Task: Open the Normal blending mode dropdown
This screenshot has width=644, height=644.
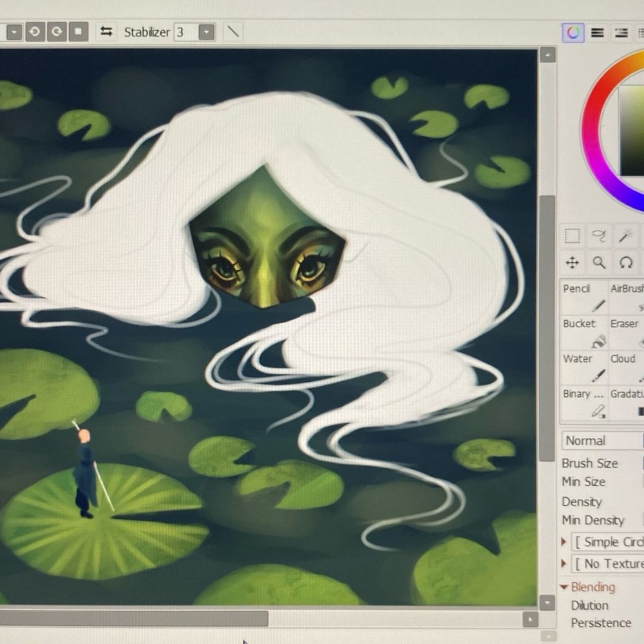Action: 603,440
